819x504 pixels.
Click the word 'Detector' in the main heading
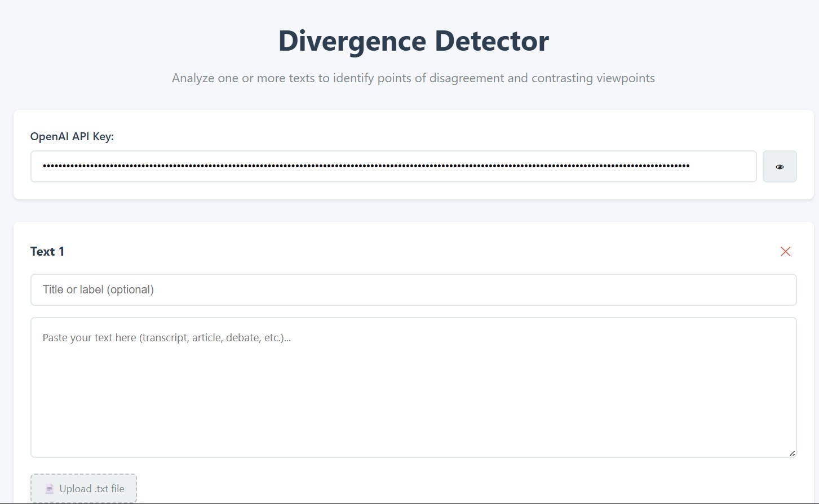click(492, 41)
